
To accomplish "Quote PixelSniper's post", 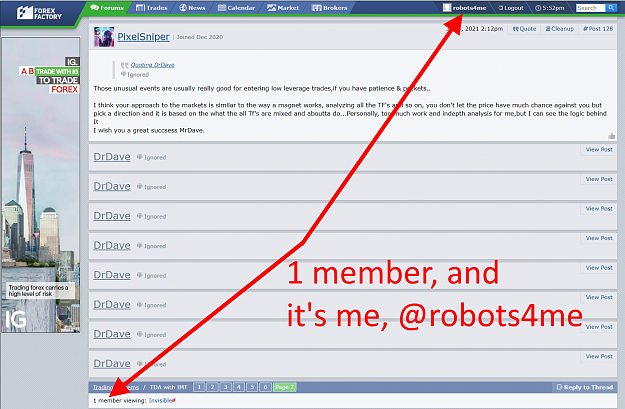I will tap(524, 29).
